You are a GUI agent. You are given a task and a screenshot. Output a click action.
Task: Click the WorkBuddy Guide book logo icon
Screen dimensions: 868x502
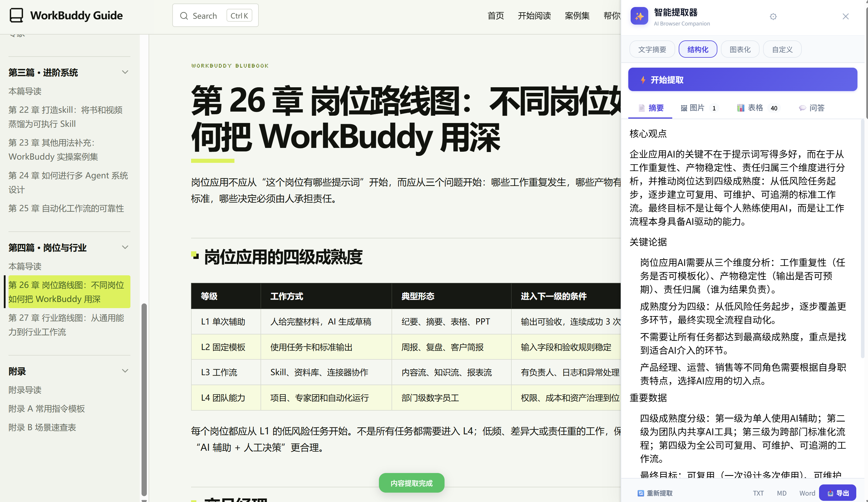click(16, 16)
